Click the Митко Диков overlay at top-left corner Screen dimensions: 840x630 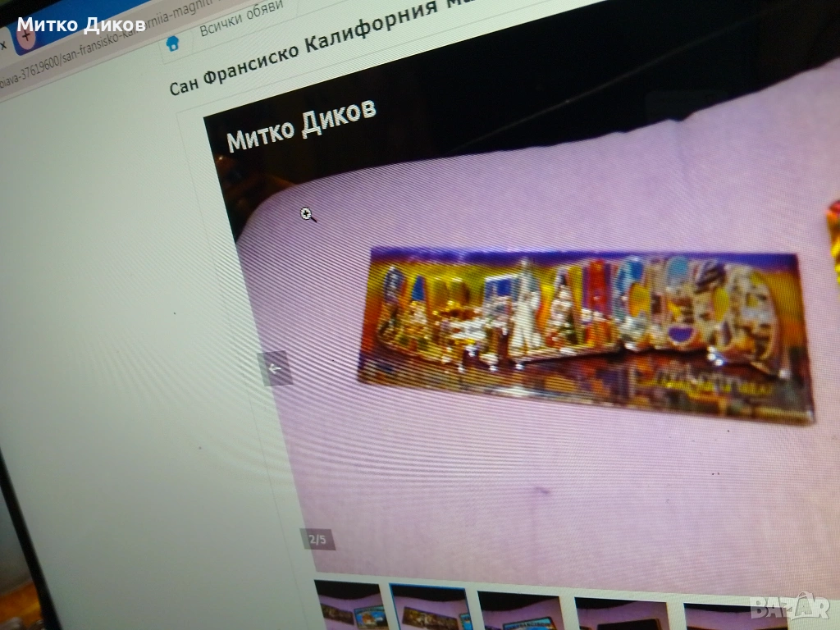click(81, 25)
